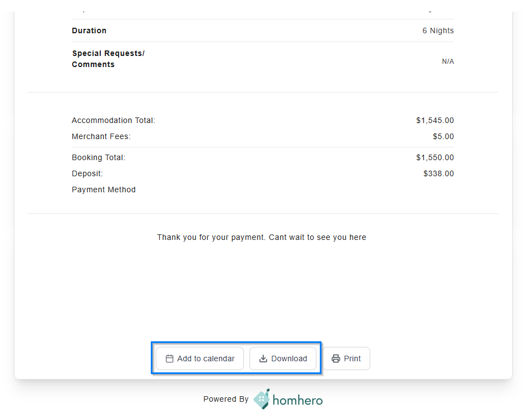526x420 pixels.
Task: Click the Payment Method label
Action: 104,189
